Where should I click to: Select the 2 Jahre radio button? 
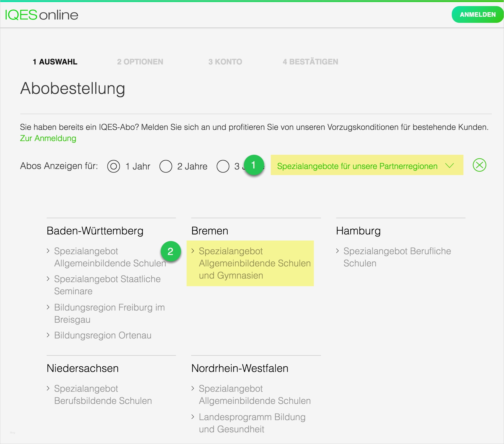166,166
